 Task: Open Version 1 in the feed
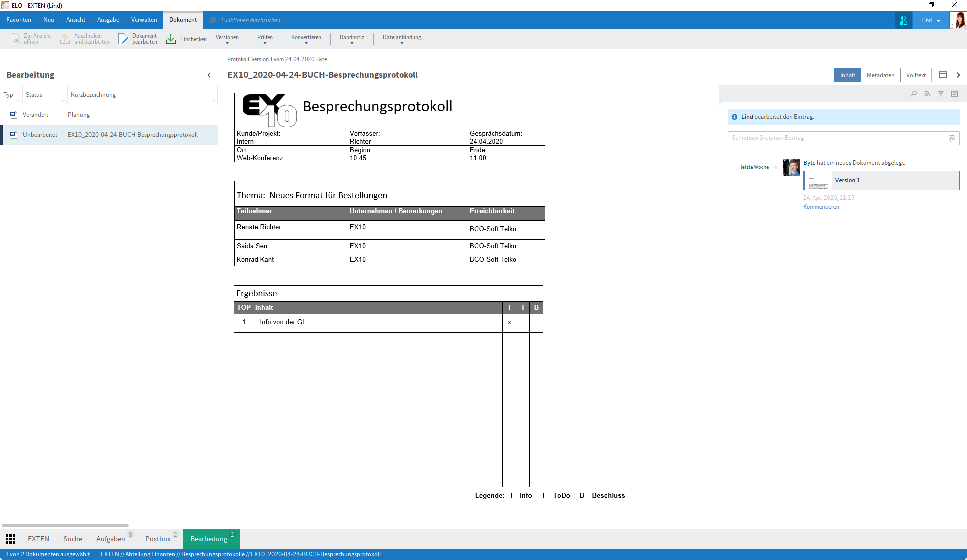882,180
